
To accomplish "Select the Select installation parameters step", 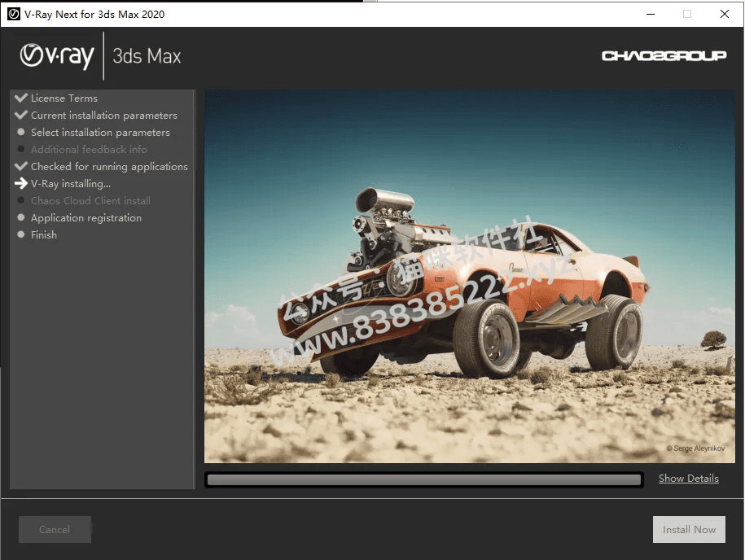I will pos(100,133).
